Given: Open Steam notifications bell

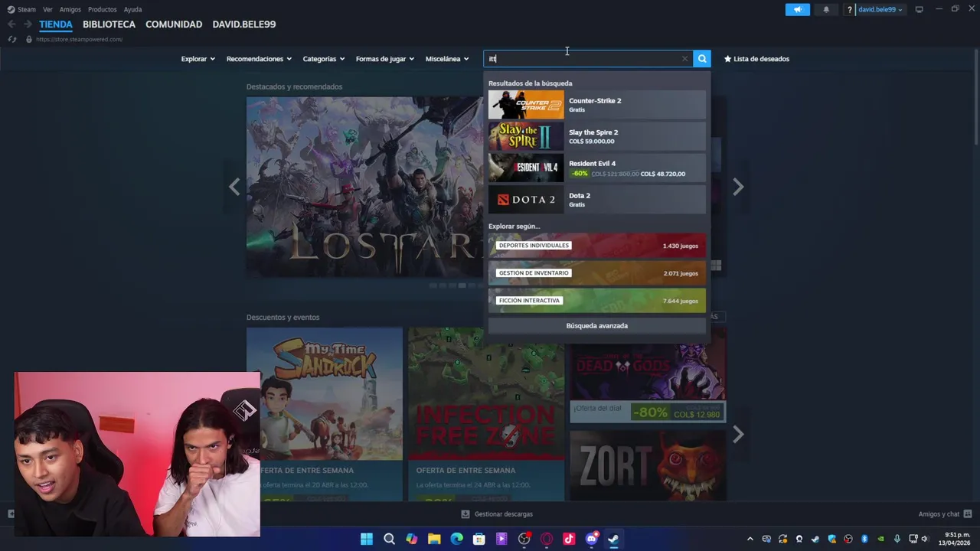Looking at the screenshot, I should (826, 10).
